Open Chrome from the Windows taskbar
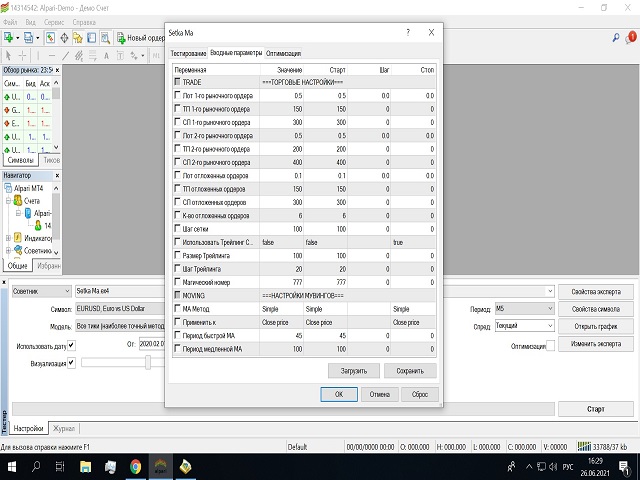The height and width of the screenshot is (480, 640). coord(136,466)
